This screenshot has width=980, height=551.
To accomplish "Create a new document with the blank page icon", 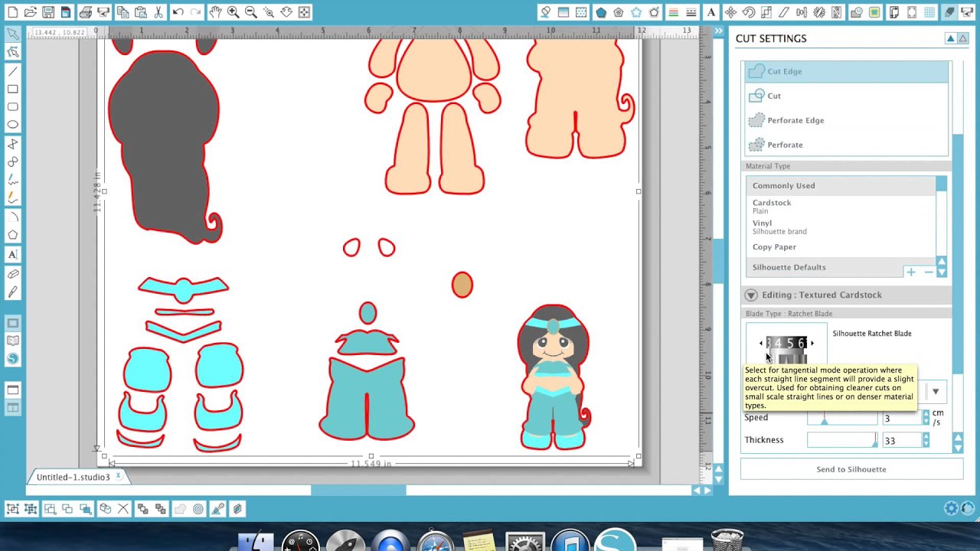I will [x=12, y=12].
